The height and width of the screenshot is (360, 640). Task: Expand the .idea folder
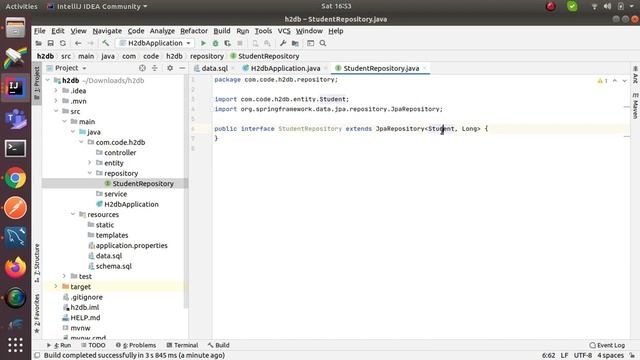[56, 91]
